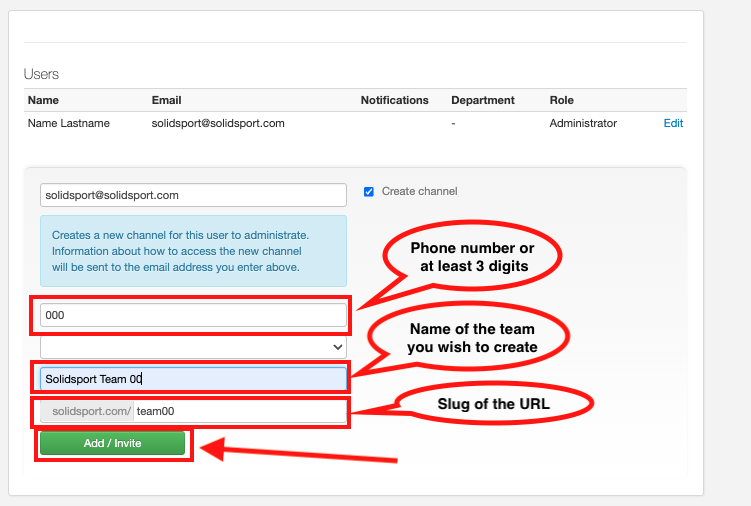Select the Solidsport Team 00 name field

click(x=193, y=379)
